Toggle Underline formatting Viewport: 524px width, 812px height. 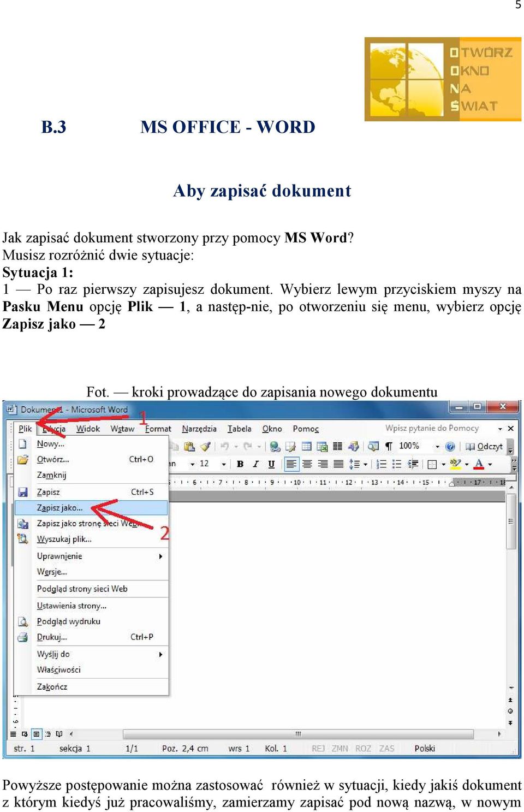coord(271,464)
